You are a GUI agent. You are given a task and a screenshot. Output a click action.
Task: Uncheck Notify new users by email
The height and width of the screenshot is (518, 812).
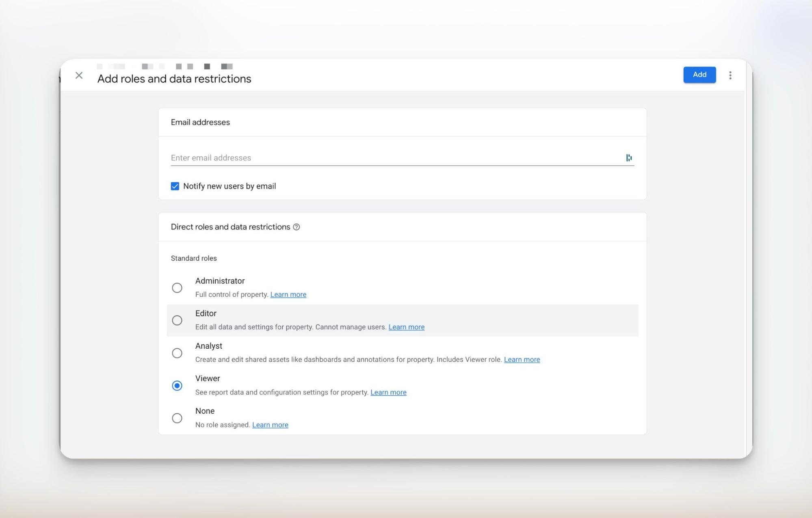point(175,186)
